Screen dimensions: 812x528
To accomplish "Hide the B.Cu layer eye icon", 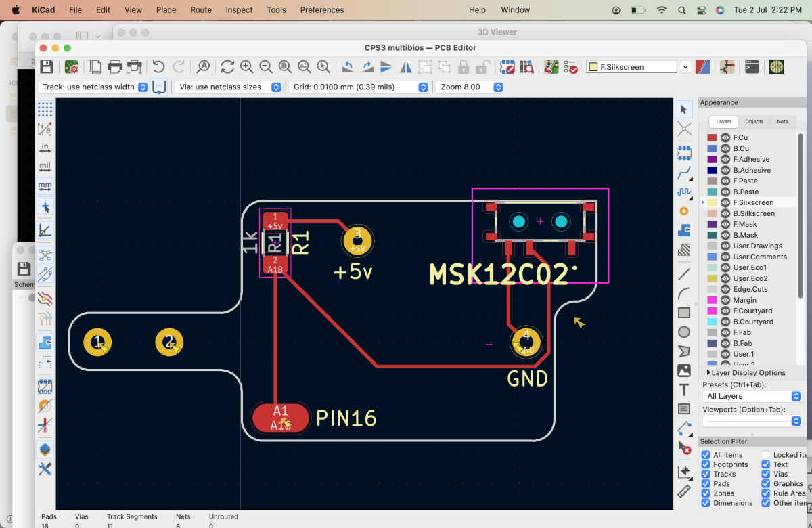I will (725, 148).
